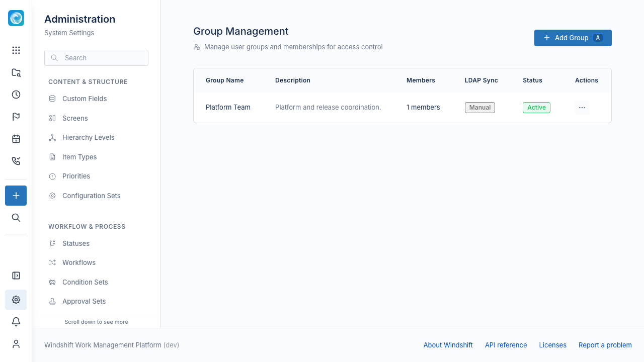The width and height of the screenshot is (644, 362).
Task: Open the user profile icon
Action: coord(16,344)
